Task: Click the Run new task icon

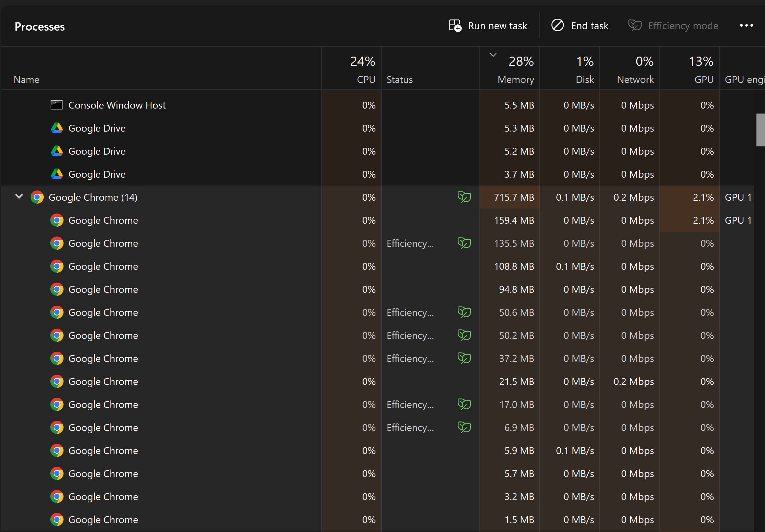Action: coord(455,26)
